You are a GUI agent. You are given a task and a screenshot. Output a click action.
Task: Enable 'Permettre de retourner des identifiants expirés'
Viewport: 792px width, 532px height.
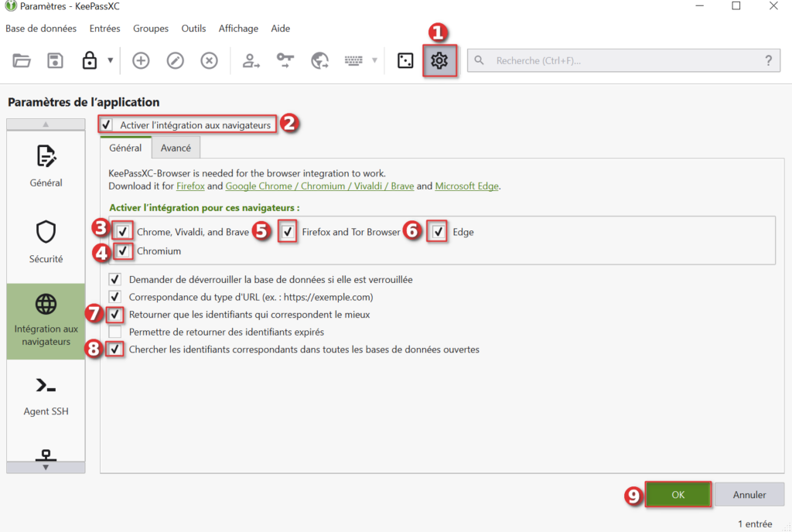tap(115, 332)
